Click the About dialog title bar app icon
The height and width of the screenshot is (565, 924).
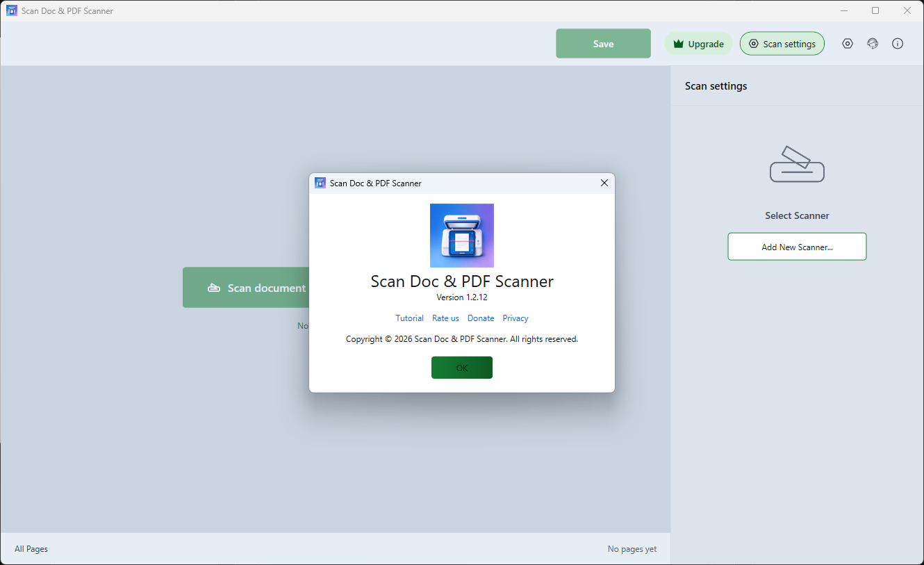320,183
